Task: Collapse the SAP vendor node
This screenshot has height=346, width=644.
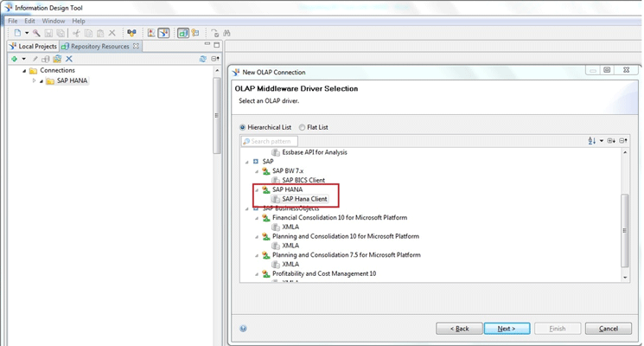Action: 247,162
